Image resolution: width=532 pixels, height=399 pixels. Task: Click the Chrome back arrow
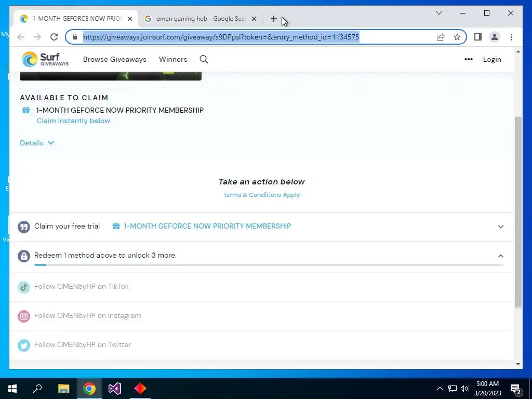pos(21,37)
